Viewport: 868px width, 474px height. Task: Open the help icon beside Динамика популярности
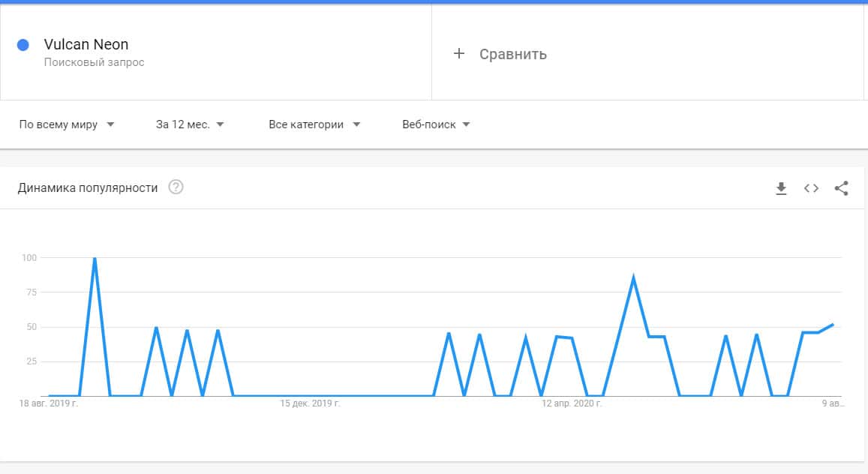pyautogui.click(x=176, y=187)
